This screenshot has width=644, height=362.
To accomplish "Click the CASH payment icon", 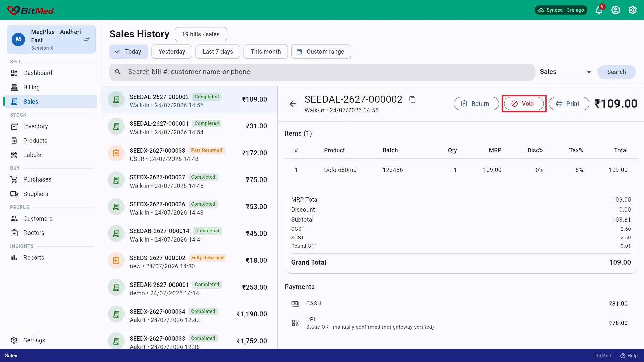I will (295, 304).
